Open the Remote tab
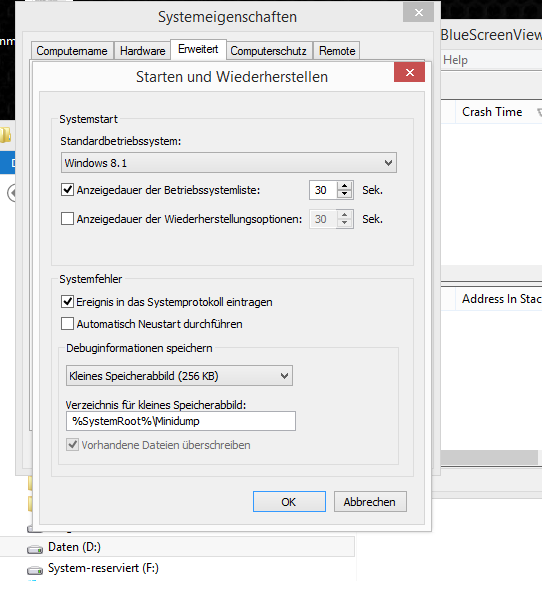Viewport: 542px width, 601px height. click(337, 51)
